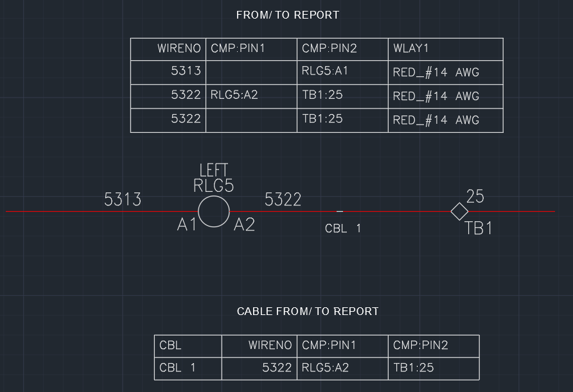This screenshot has width=573, height=392.
Task: Select the RLG5 relay coil circle symbol
Action: 215,211
